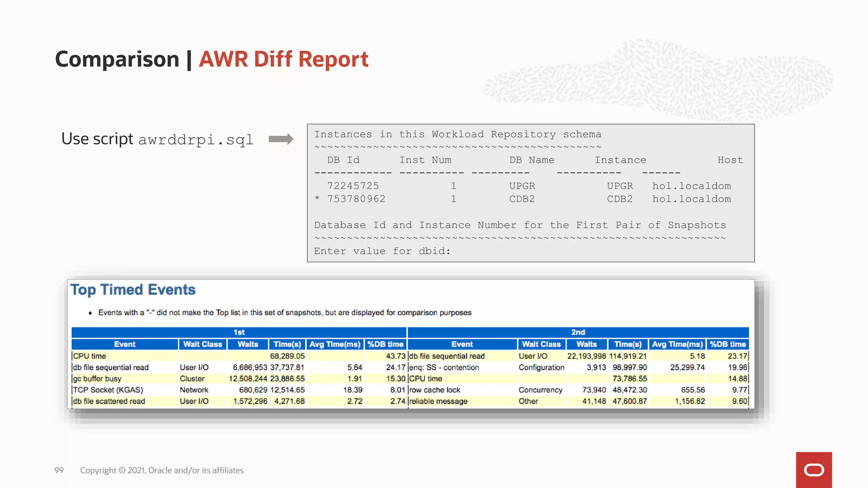Click the 43.73 %DB time value

coord(396,356)
